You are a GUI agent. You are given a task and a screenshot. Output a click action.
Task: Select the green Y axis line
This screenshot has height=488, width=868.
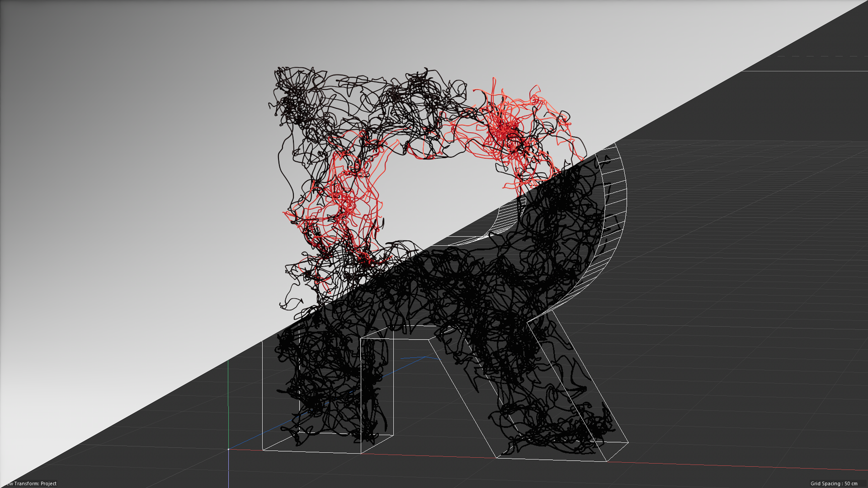[x=228, y=404]
